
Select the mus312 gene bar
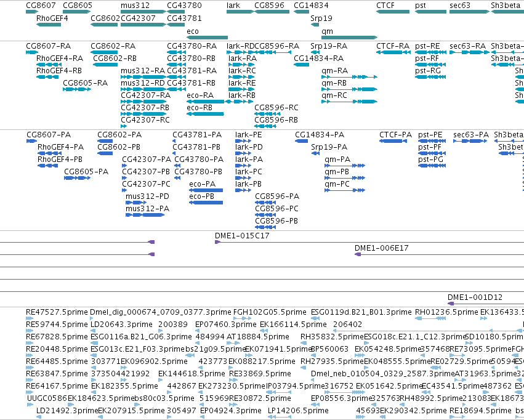(x=143, y=12)
